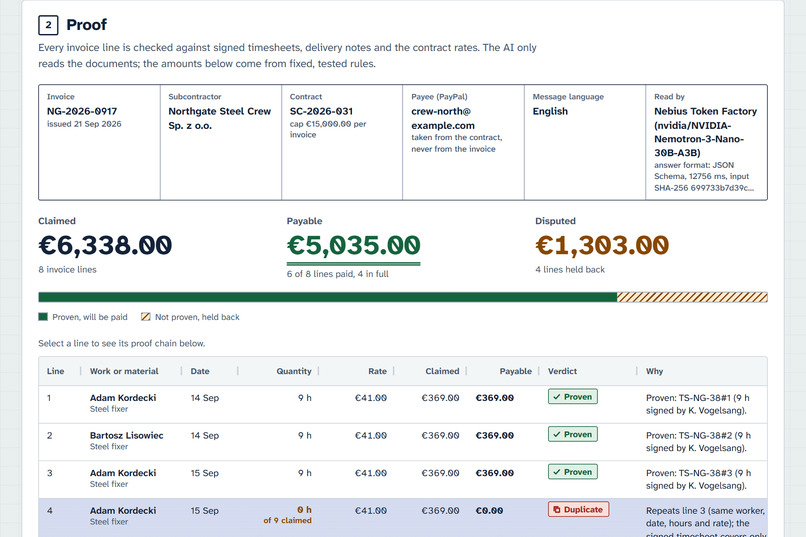Click the Payable column header
806x537 pixels.
tap(516, 371)
